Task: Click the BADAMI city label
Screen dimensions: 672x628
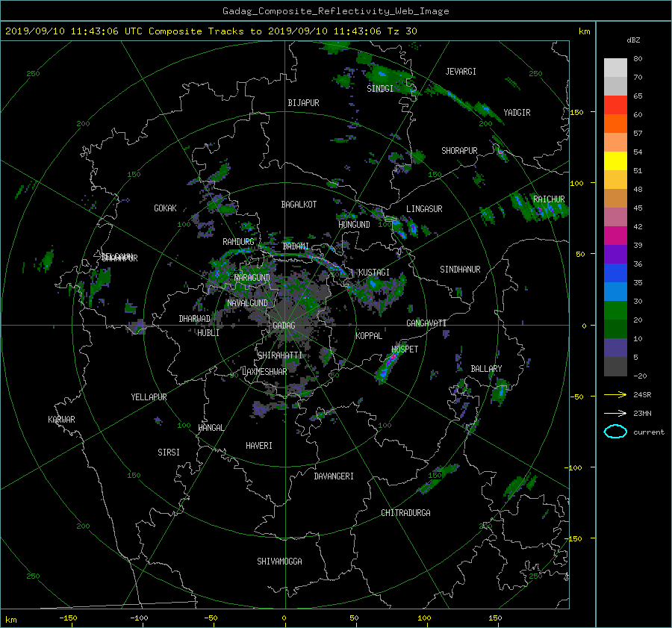Action: pos(296,246)
